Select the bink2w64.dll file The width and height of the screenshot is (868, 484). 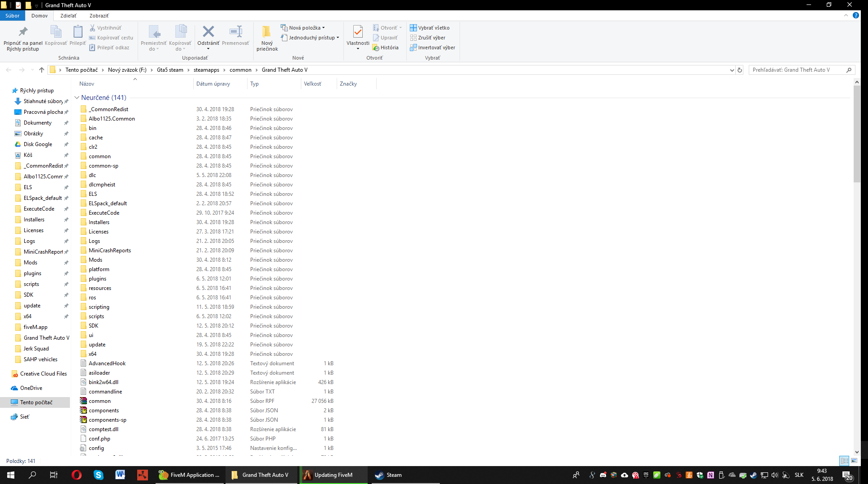104,382
